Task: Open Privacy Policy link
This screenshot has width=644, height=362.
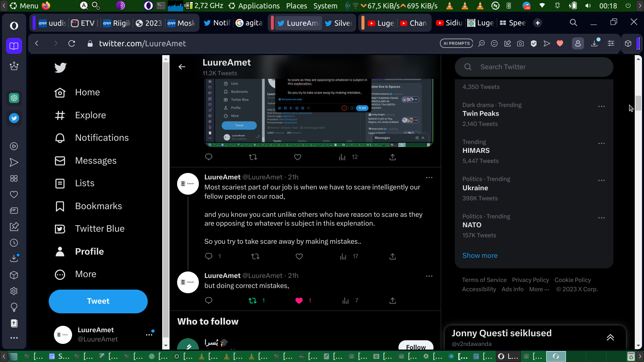Action: 530,280
